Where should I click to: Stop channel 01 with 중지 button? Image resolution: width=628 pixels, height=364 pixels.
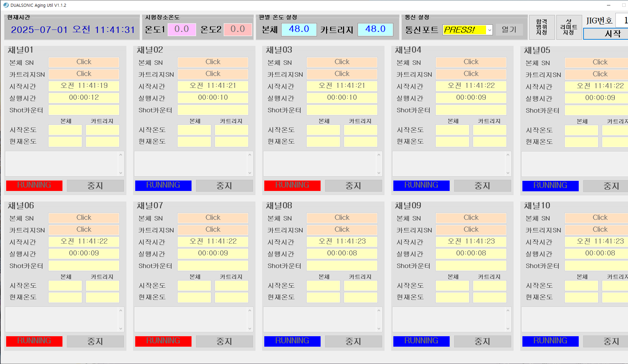[x=95, y=186]
